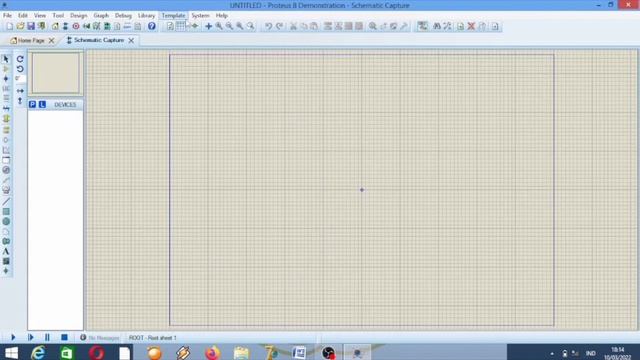This screenshot has width=640, height=360.
Task: Pause the simulation
Action: 47,338
